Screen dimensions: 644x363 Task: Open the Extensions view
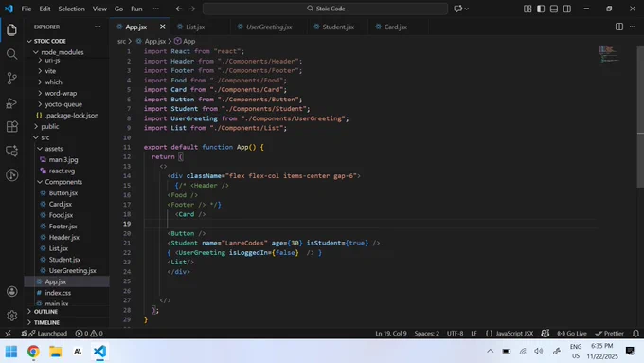pyautogui.click(x=11, y=127)
